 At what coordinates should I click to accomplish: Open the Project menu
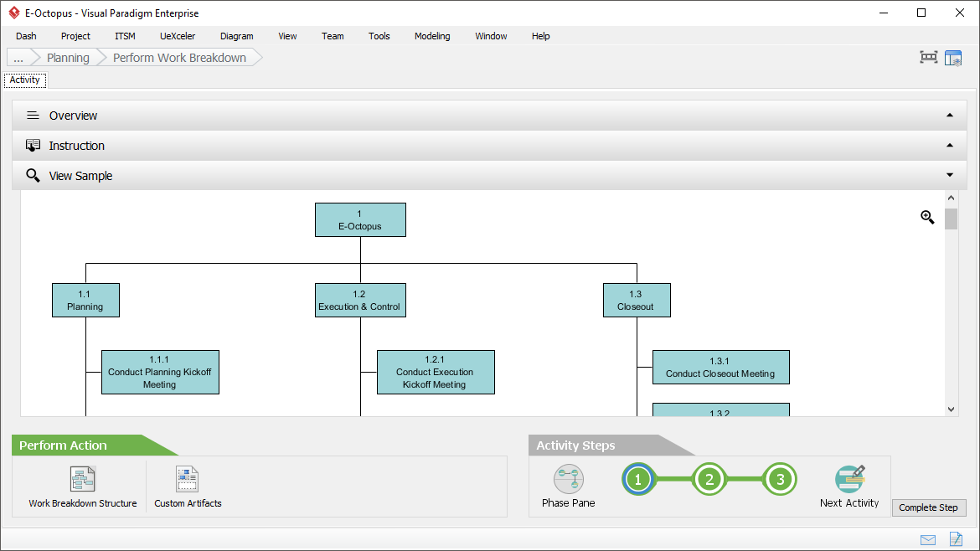75,36
